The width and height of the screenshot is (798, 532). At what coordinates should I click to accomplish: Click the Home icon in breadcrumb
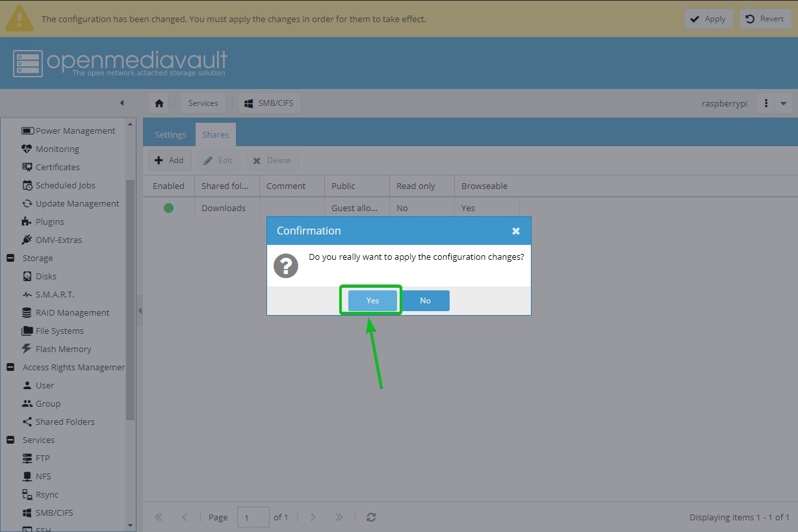tap(159, 103)
